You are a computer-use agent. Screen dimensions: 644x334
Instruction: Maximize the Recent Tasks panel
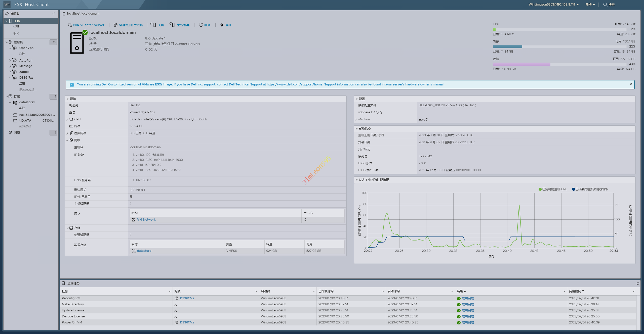(x=638, y=283)
